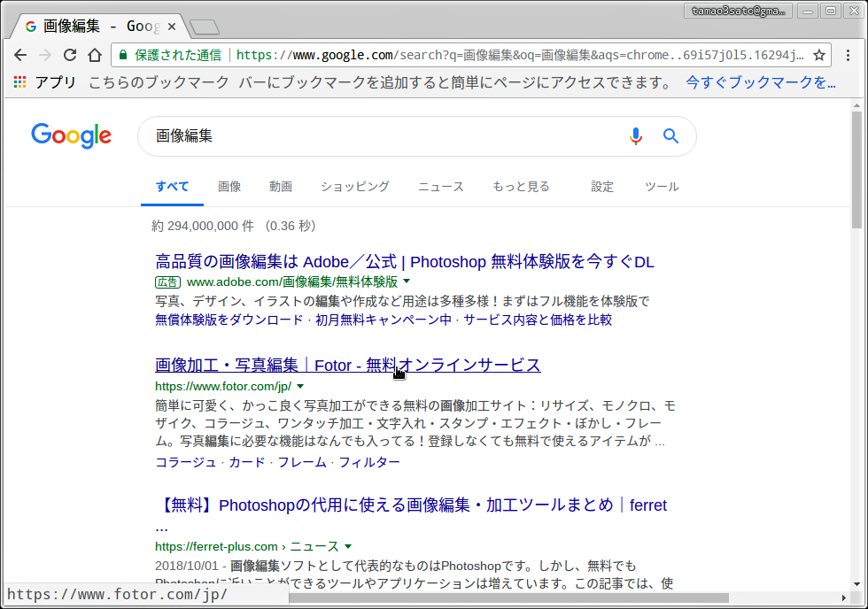The width and height of the screenshot is (868, 609).
Task: Expand the dropdown arrow beside fotor.com URL
Action: point(300,386)
